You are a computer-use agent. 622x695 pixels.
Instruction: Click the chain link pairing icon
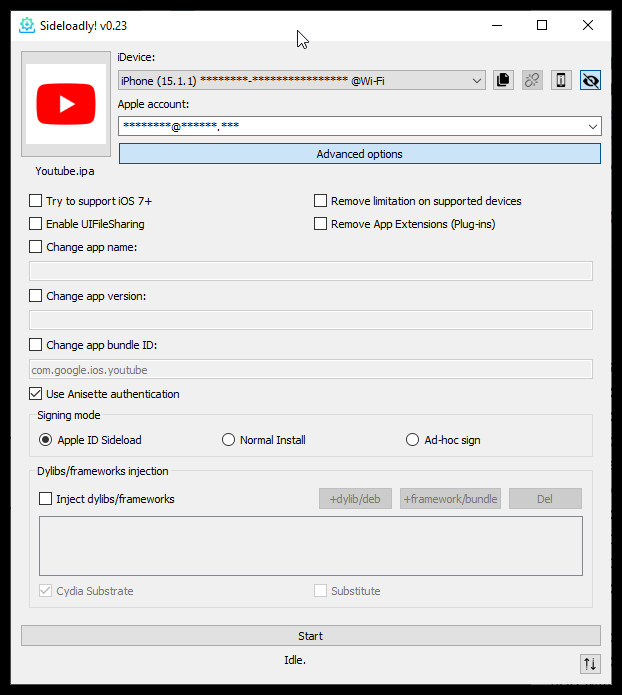click(532, 80)
